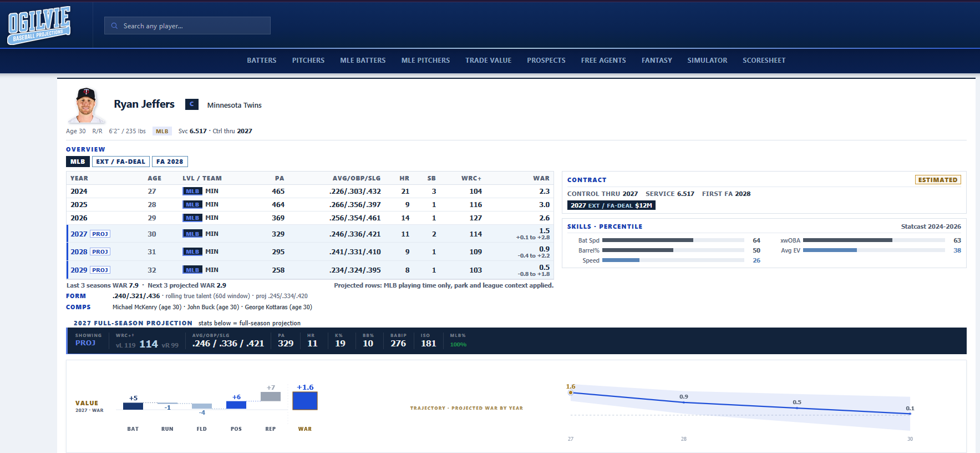Click the catcher position badge
980x453 pixels.
pyautogui.click(x=191, y=104)
